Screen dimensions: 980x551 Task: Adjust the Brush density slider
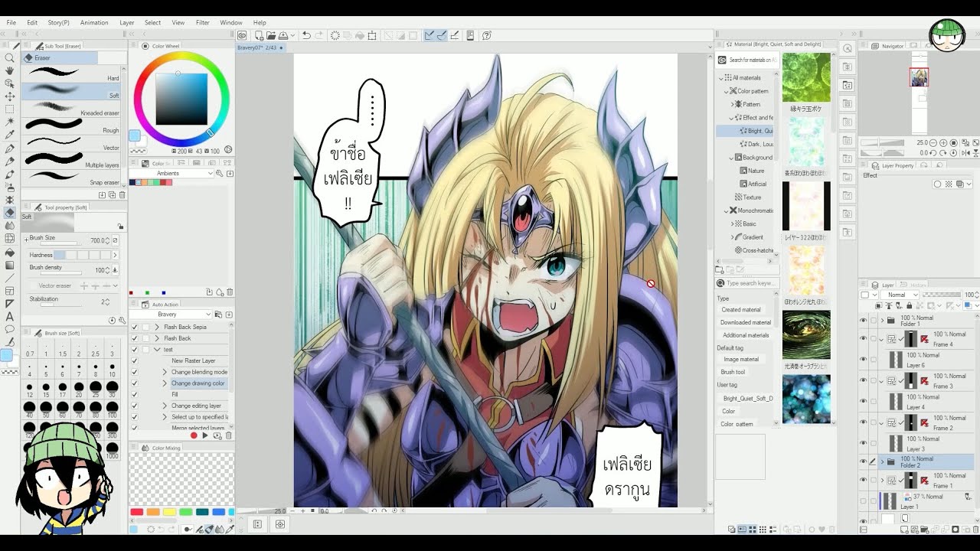61,272
